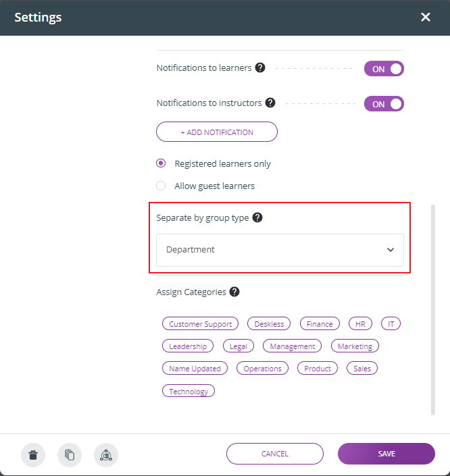Open help for Notifications to instructors
450x476 pixels.
tap(270, 103)
